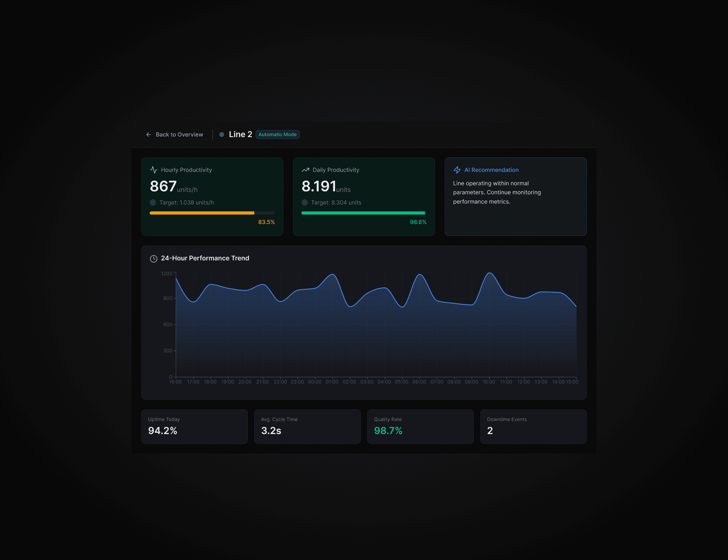Open the Avg. Cycle Time card
This screenshot has width=728, height=560.
[307, 426]
